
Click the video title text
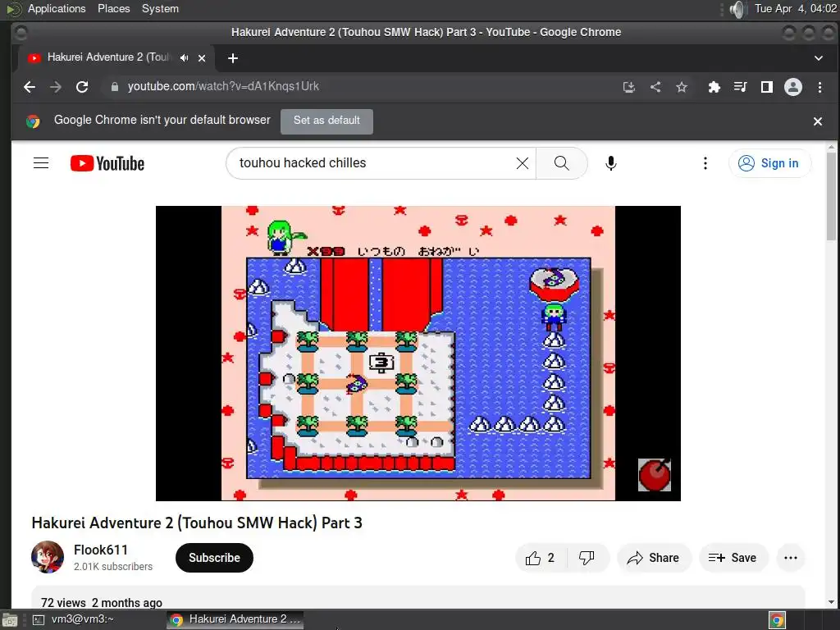[x=197, y=523]
